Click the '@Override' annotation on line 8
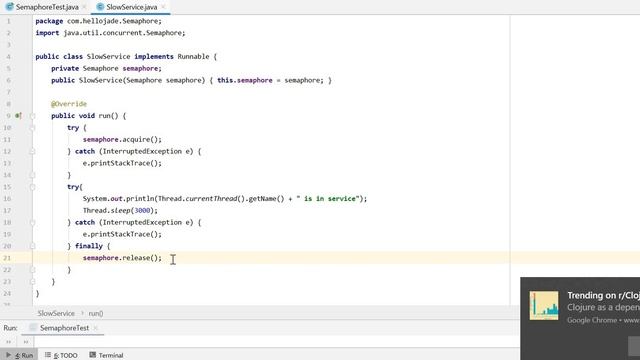640x360 pixels. pos(69,104)
